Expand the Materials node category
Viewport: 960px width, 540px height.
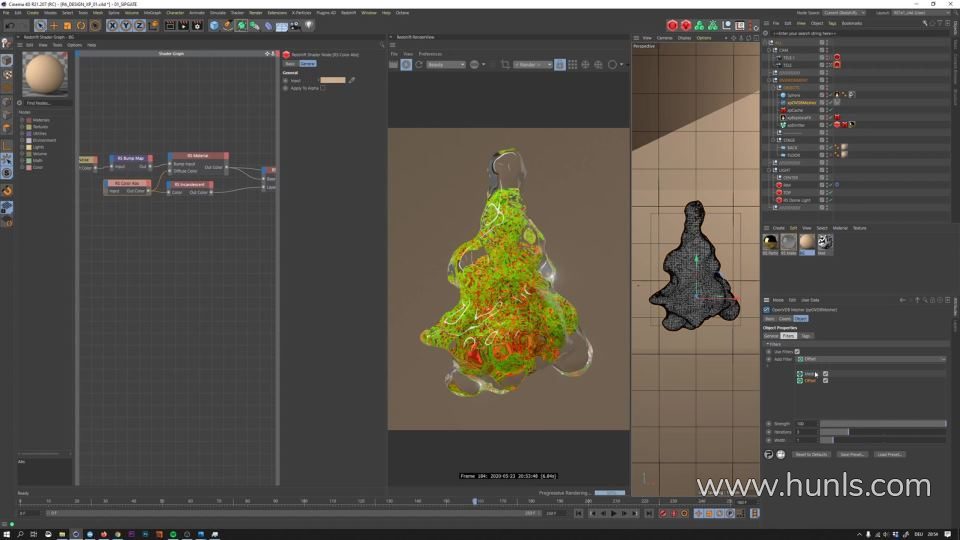(x=23, y=120)
